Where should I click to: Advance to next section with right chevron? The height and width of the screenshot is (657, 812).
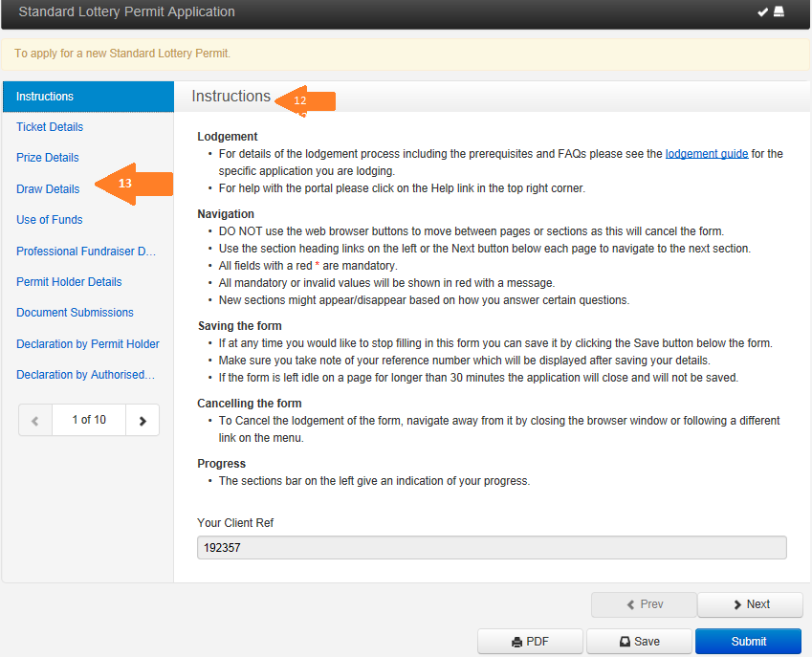click(x=143, y=420)
